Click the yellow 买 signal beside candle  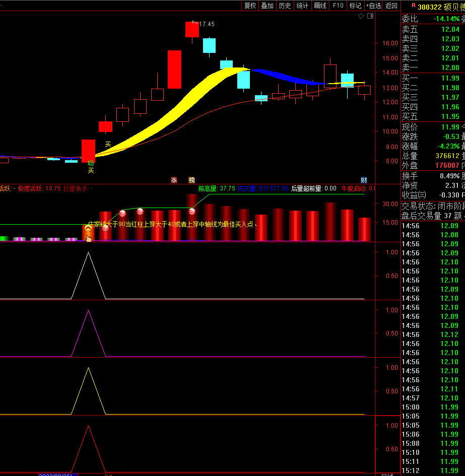[x=108, y=144]
